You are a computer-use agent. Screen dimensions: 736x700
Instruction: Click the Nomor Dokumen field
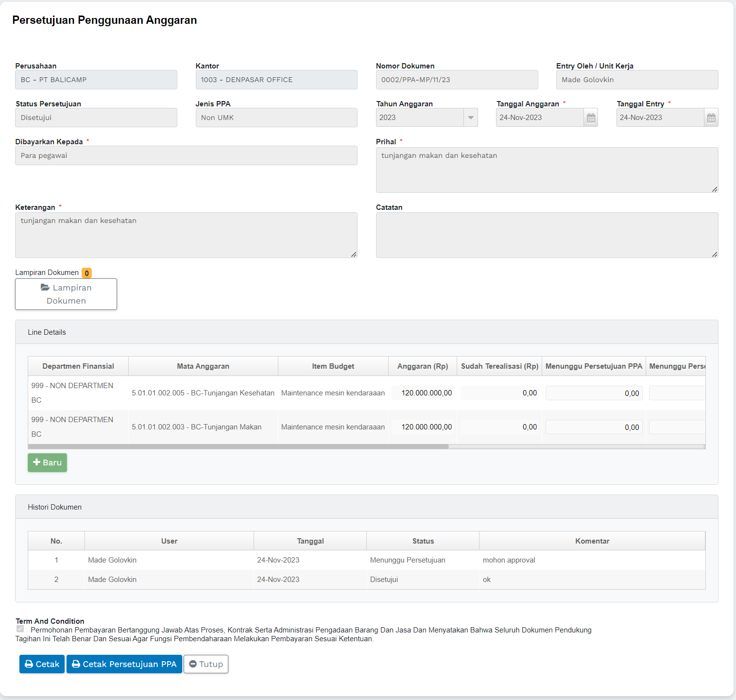click(457, 80)
